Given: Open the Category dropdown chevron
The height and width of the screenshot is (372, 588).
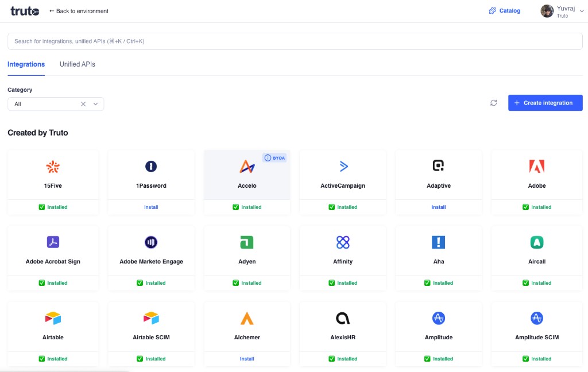Looking at the screenshot, I should tap(96, 104).
